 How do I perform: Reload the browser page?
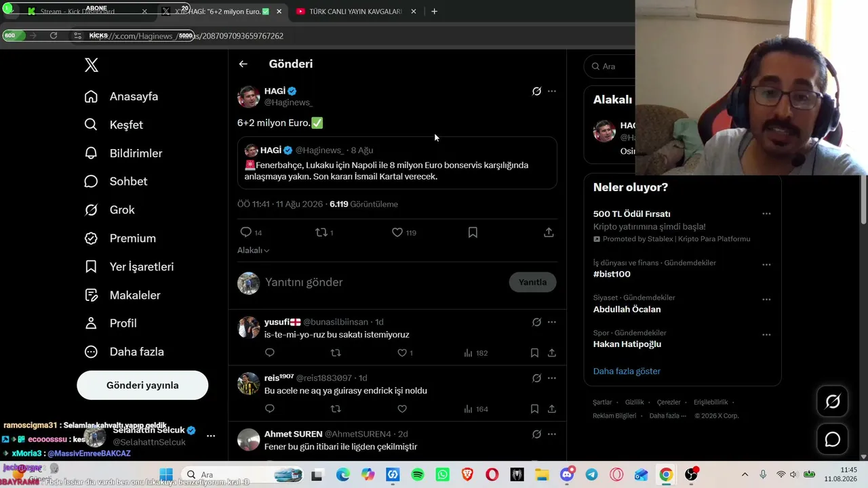point(54,35)
